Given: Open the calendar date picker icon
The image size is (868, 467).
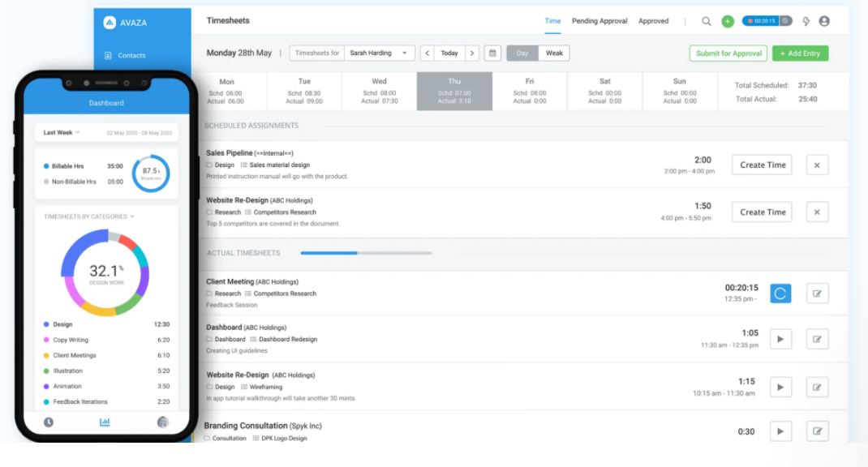Looking at the screenshot, I should coord(492,54).
